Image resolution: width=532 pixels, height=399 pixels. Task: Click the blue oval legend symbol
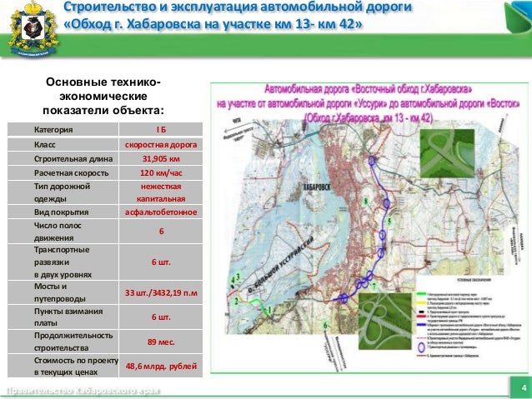(421, 347)
